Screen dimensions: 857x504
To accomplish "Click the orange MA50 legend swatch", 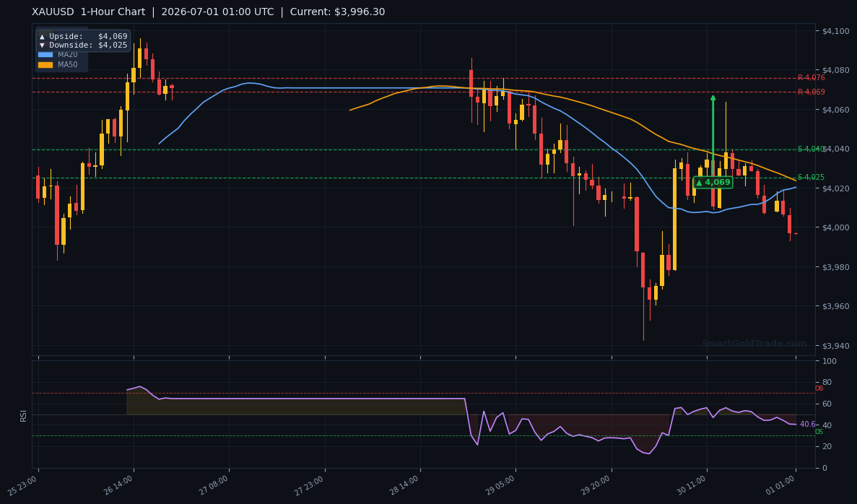I will pos(45,65).
